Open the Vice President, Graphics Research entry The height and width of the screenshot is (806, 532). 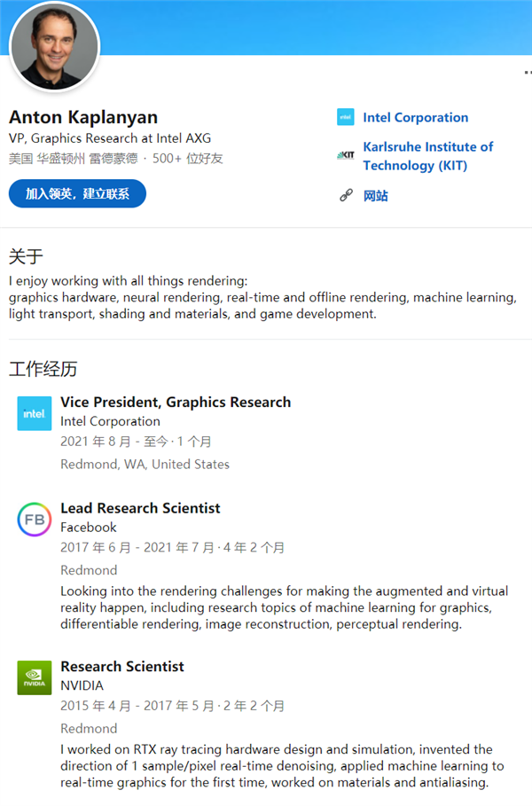176,401
